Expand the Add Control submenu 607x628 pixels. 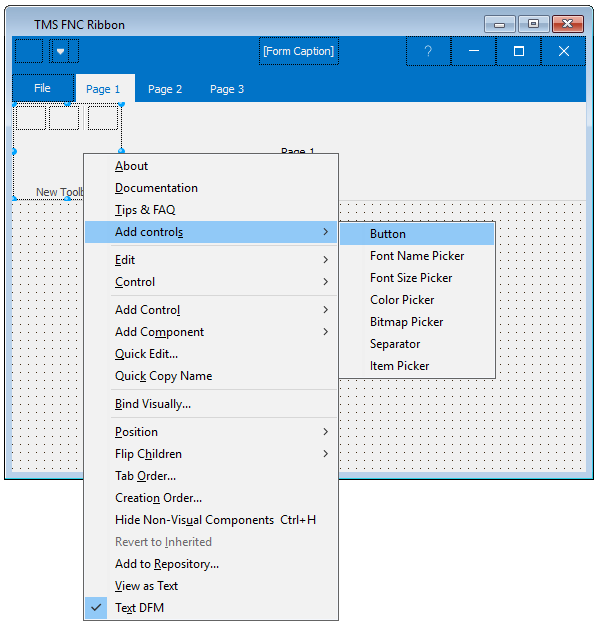pyautogui.click(x=212, y=310)
